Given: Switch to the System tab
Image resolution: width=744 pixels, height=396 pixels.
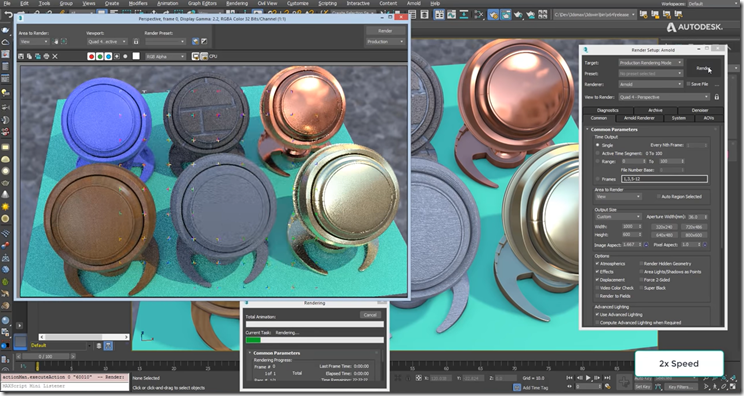Looking at the screenshot, I should pos(679,118).
